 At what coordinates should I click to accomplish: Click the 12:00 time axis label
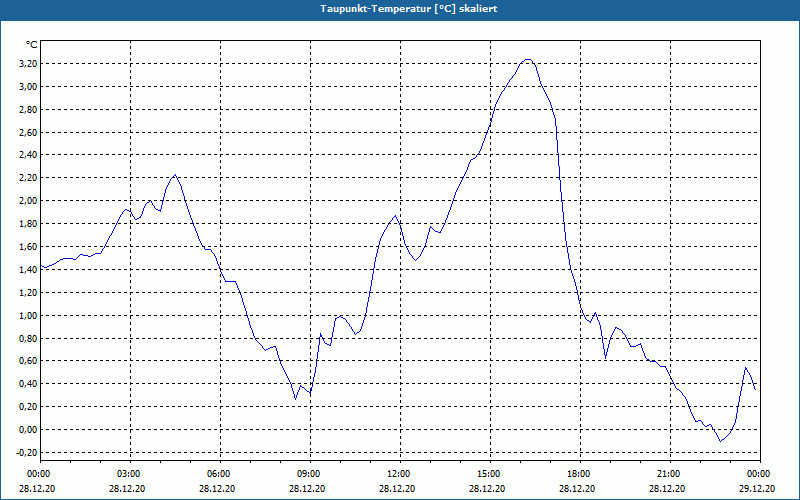(400, 474)
